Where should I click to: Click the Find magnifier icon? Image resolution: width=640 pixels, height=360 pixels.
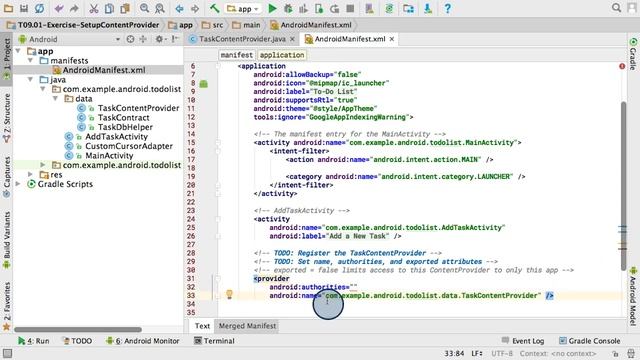point(144,8)
